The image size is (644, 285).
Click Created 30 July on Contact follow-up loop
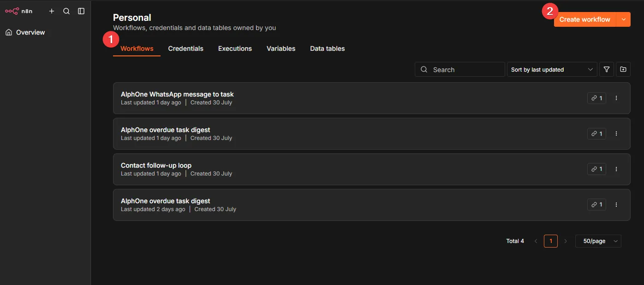(x=211, y=174)
